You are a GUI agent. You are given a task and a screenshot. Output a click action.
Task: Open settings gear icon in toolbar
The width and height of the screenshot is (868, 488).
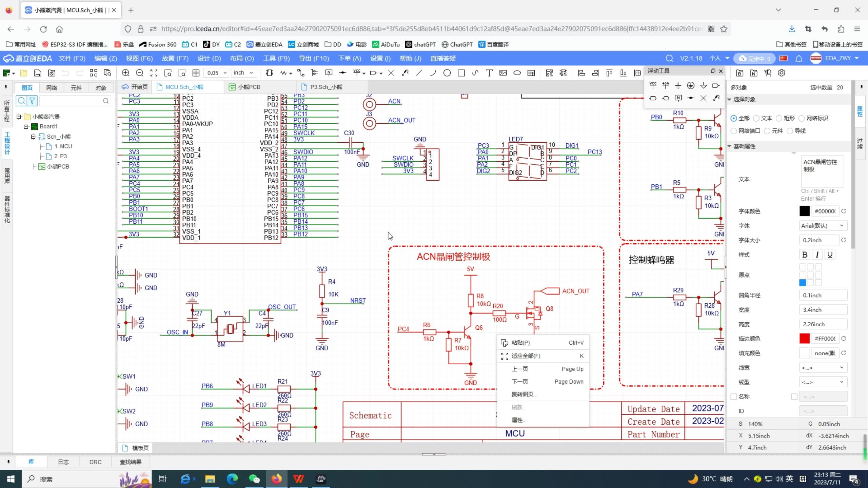[782, 73]
